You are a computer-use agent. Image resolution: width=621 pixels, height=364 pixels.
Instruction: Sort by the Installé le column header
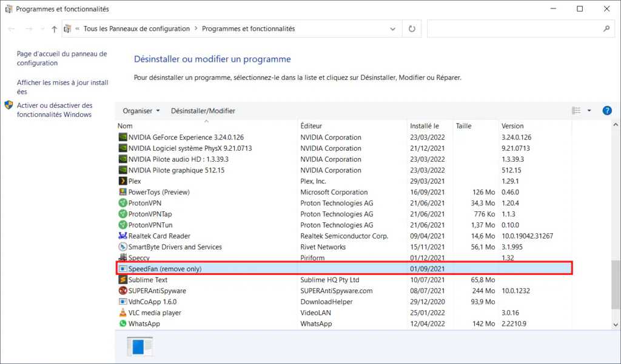click(x=430, y=126)
